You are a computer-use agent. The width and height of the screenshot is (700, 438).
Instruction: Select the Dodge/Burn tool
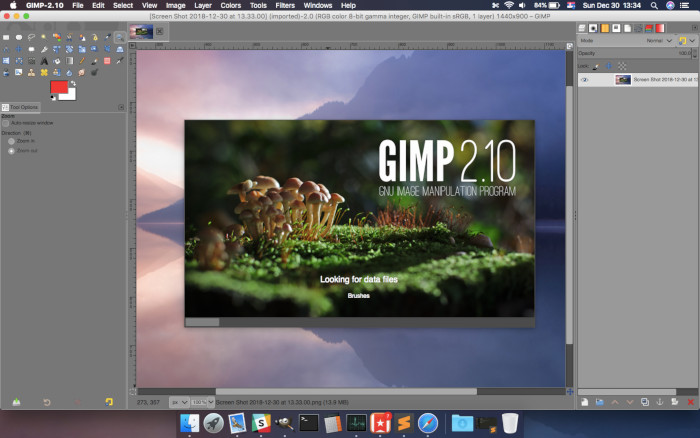(x=94, y=72)
